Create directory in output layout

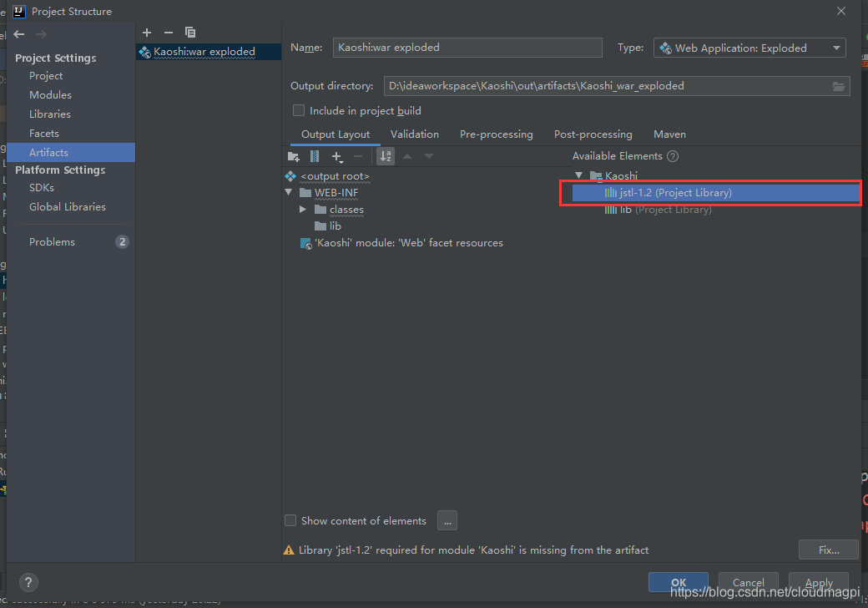[294, 157]
